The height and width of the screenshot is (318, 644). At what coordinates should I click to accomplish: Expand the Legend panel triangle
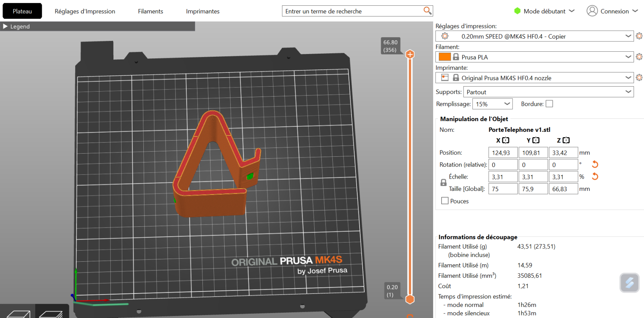(5, 26)
